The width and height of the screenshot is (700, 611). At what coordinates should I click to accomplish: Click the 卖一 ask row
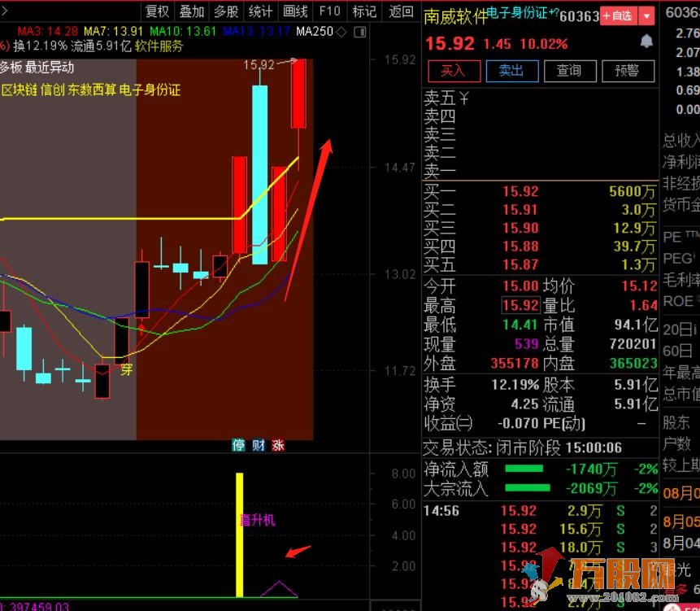(x=540, y=171)
